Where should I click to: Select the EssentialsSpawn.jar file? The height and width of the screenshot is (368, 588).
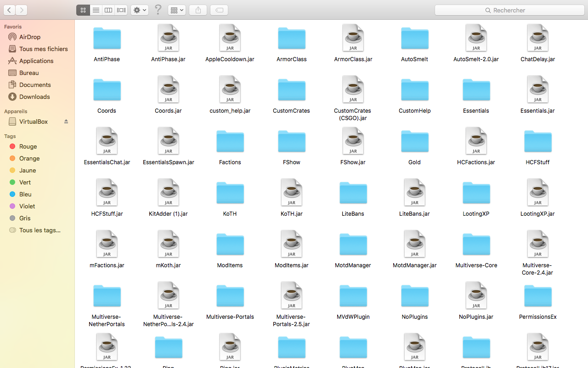click(x=169, y=141)
